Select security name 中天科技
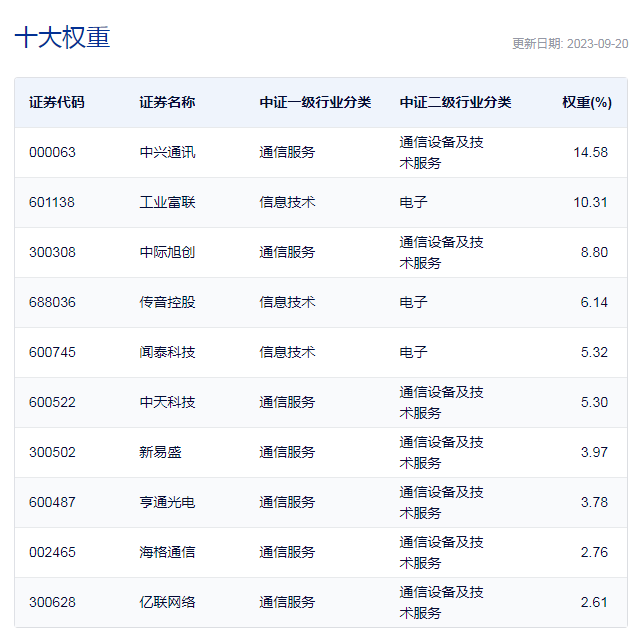 [x=167, y=402]
